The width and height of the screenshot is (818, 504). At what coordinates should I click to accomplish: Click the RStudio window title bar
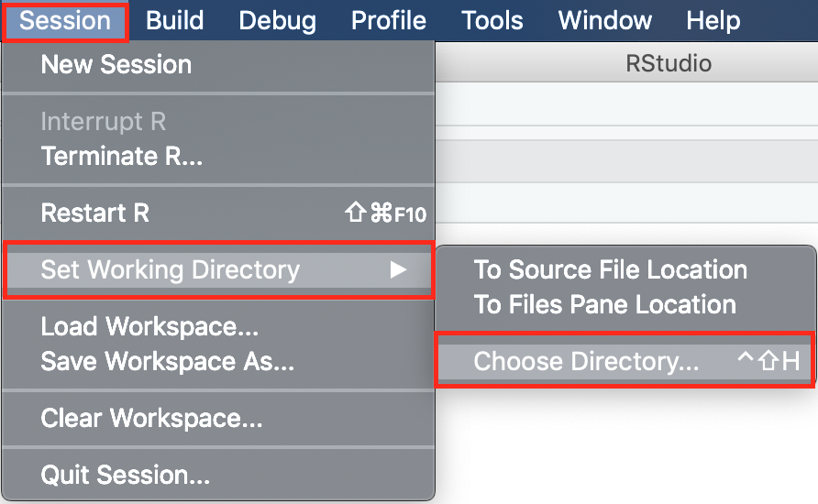[x=669, y=64]
